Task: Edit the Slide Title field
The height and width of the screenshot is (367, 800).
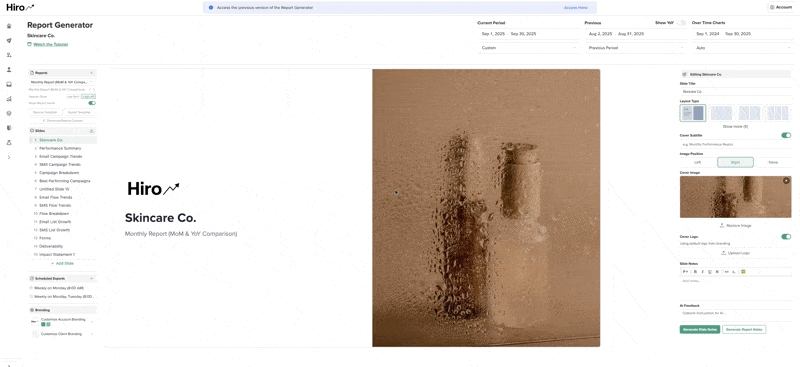Action: (x=736, y=91)
